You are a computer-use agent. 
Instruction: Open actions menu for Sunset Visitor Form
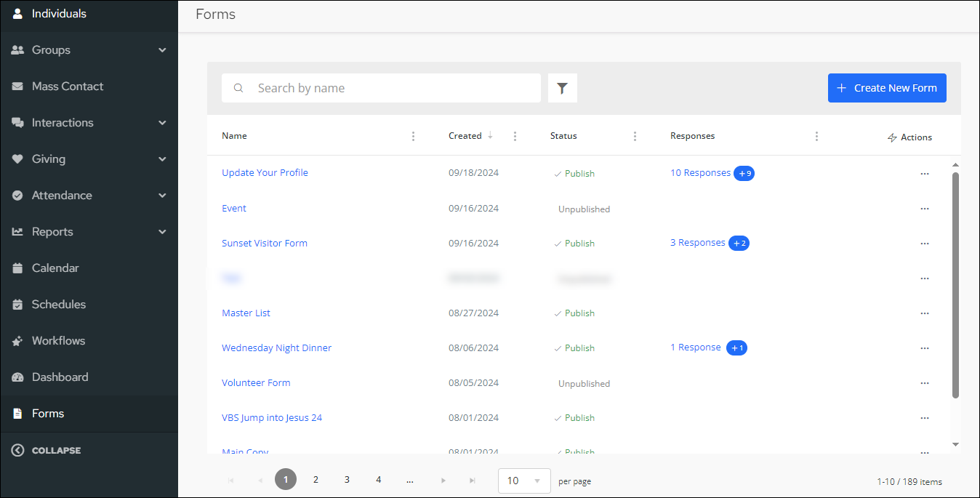pyautogui.click(x=924, y=244)
